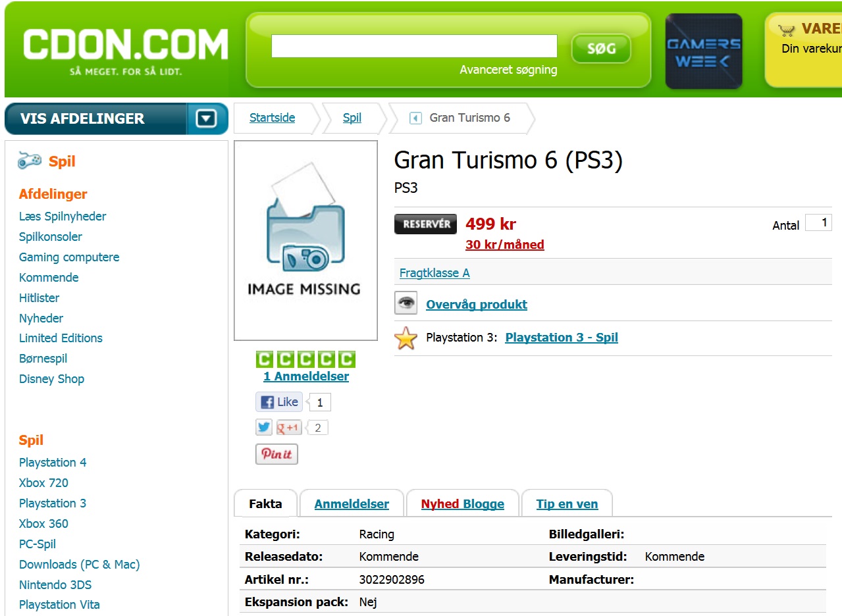
Task: Pin product with Pin it button
Action: (276, 454)
